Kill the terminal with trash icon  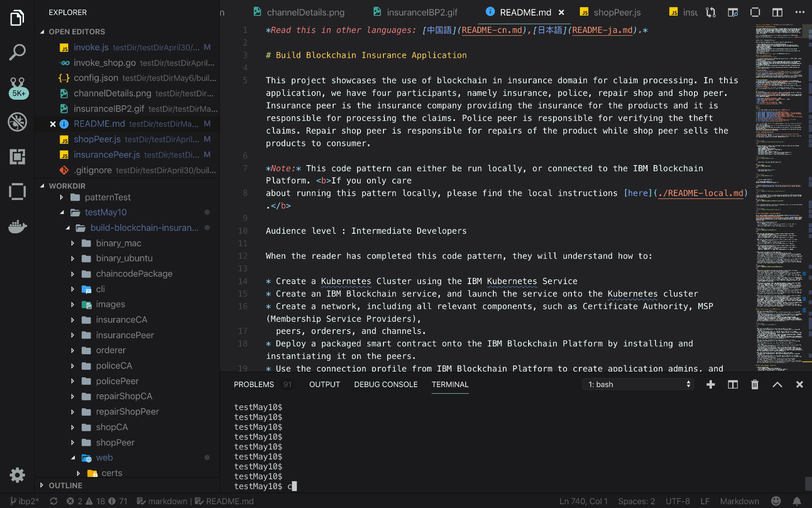[x=755, y=385]
